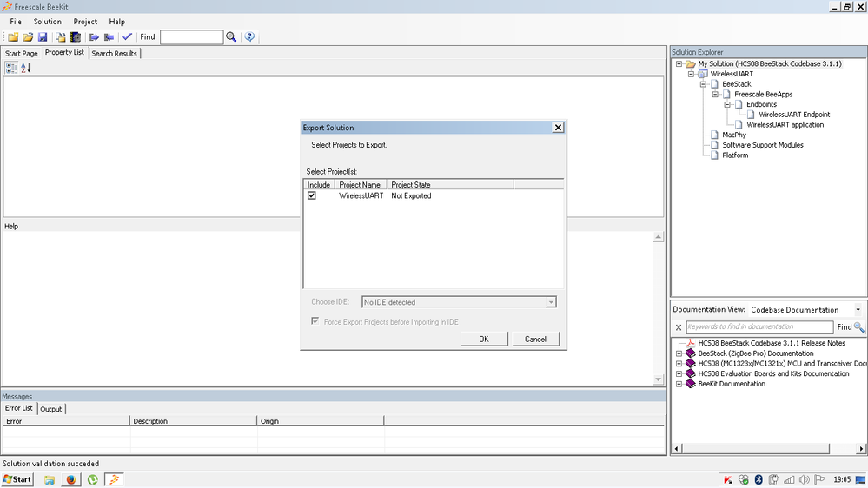868x488 pixels.
Task: Switch to the Start Page tab
Action: click(x=22, y=54)
